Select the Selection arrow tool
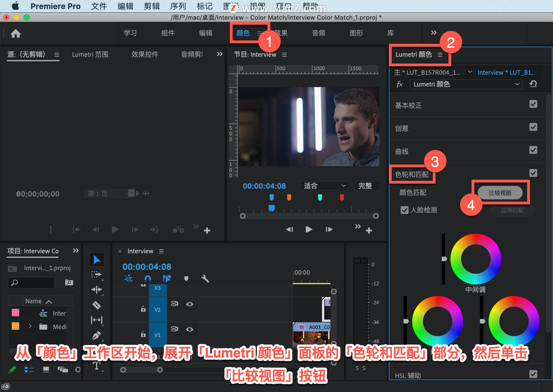Screen dimensions: 553x392 tap(96, 260)
